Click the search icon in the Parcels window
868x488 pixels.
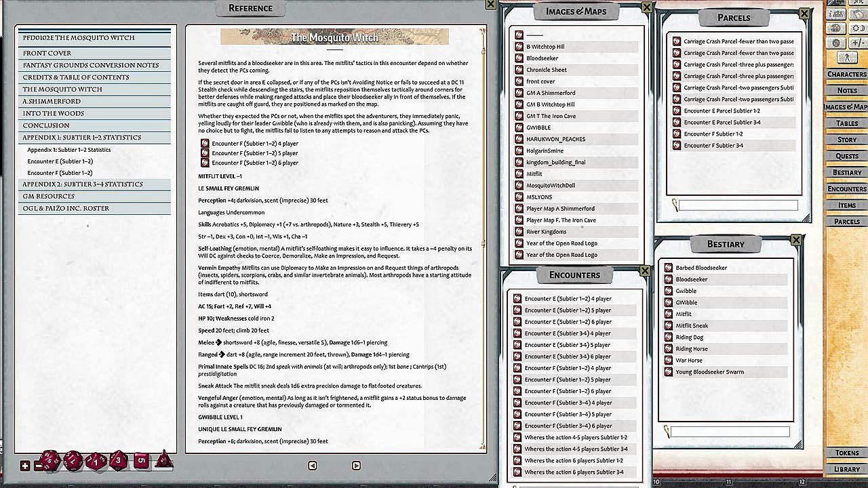click(675, 205)
